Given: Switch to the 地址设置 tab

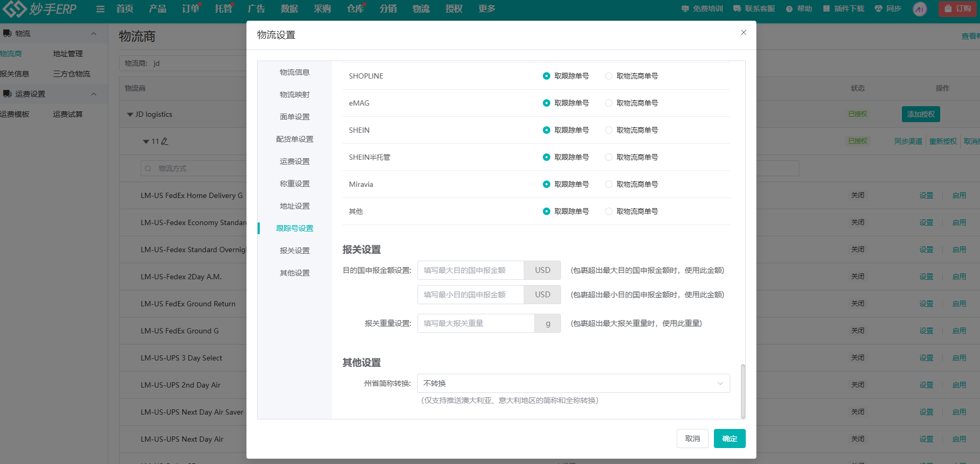Looking at the screenshot, I should [295, 206].
